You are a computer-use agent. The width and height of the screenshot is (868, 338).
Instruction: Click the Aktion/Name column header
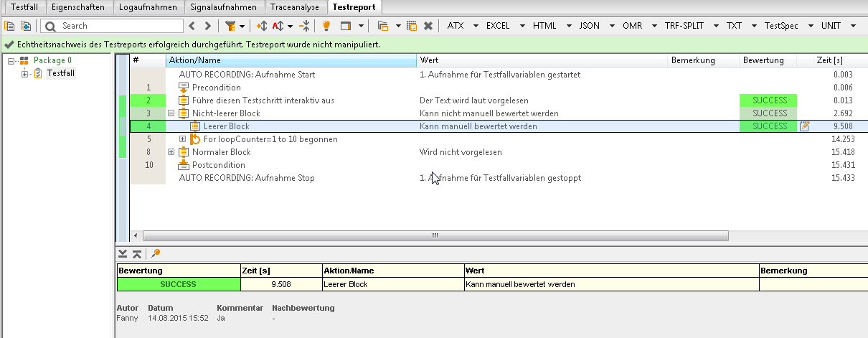(x=291, y=60)
